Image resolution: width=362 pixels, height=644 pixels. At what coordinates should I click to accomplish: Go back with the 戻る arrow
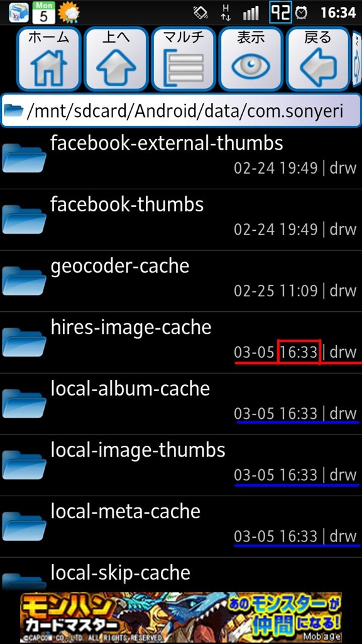tap(318, 58)
